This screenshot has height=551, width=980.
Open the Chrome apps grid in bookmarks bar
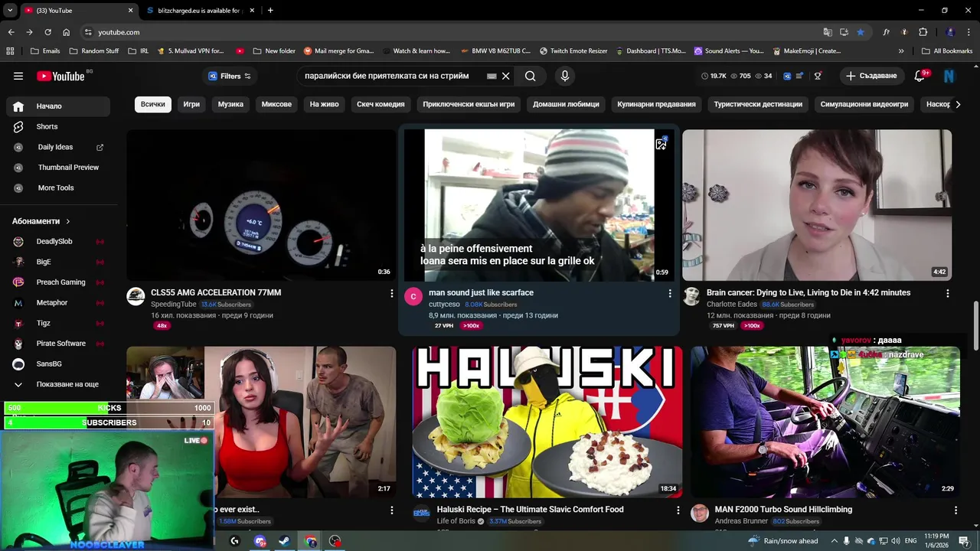point(10,51)
